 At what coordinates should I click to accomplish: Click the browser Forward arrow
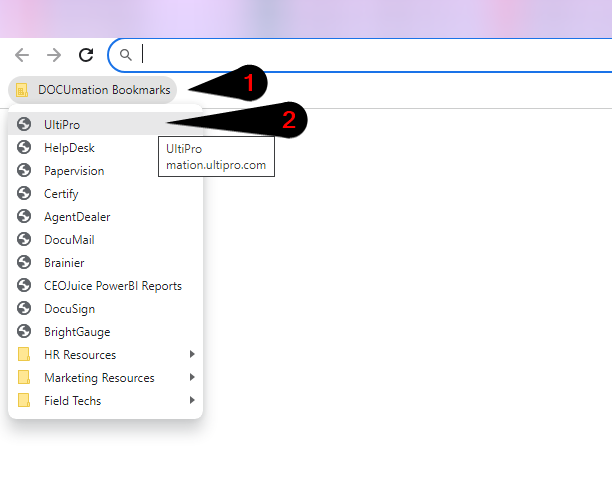pyautogui.click(x=54, y=55)
